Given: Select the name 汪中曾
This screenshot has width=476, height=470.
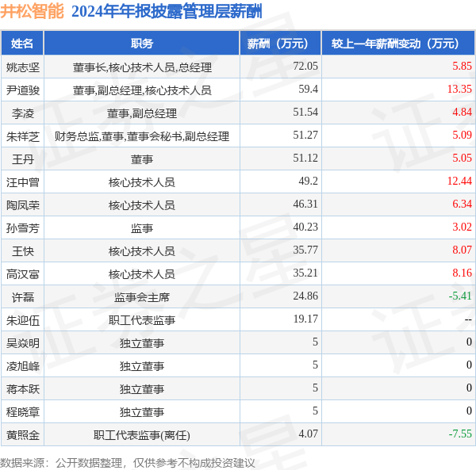Looking at the screenshot, I should click(x=23, y=182).
